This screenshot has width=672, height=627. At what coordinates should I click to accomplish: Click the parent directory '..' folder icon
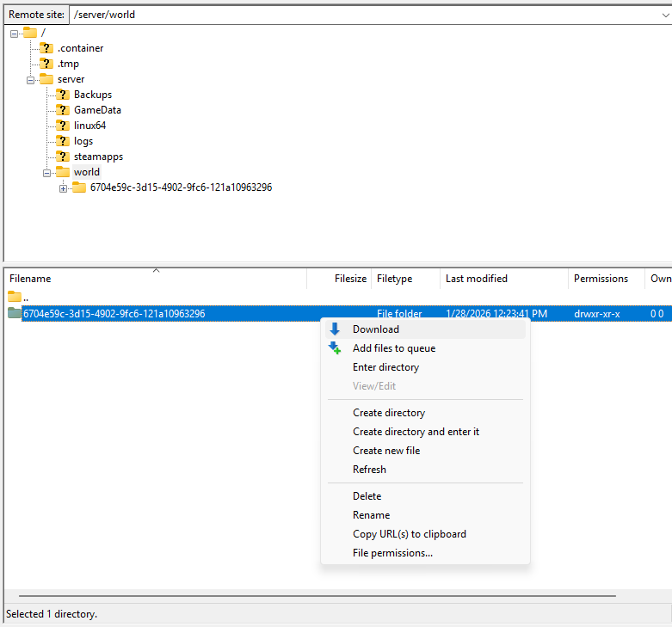[15, 297]
